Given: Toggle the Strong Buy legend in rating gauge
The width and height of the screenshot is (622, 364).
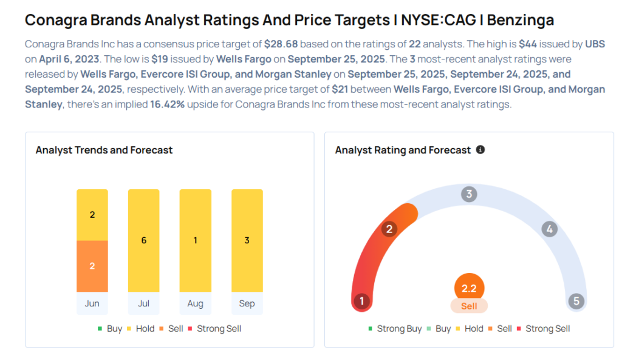Looking at the screenshot, I should [x=395, y=329].
